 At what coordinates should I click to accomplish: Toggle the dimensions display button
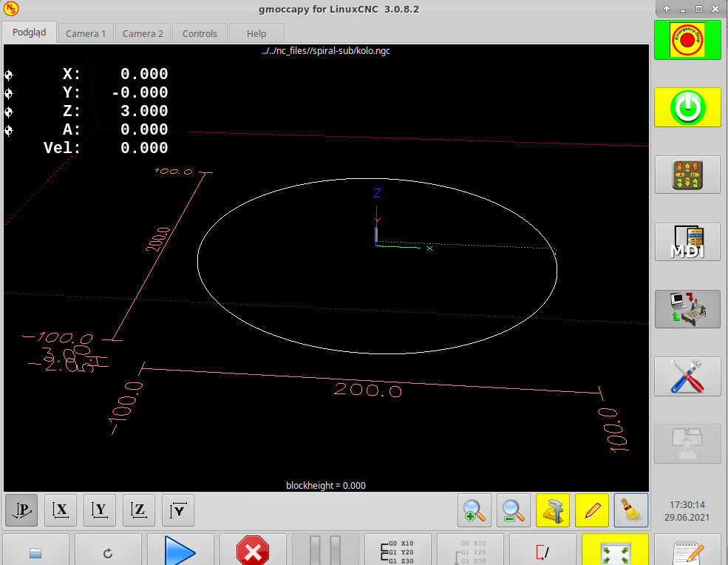pyautogui.click(x=553, y=510)
